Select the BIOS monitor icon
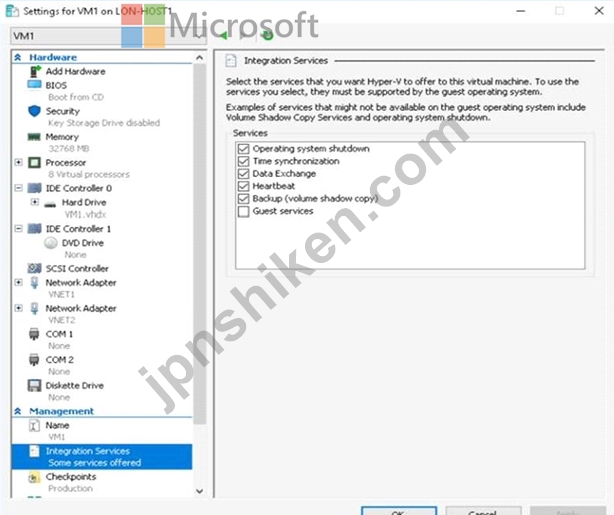 tap(34, 85)
